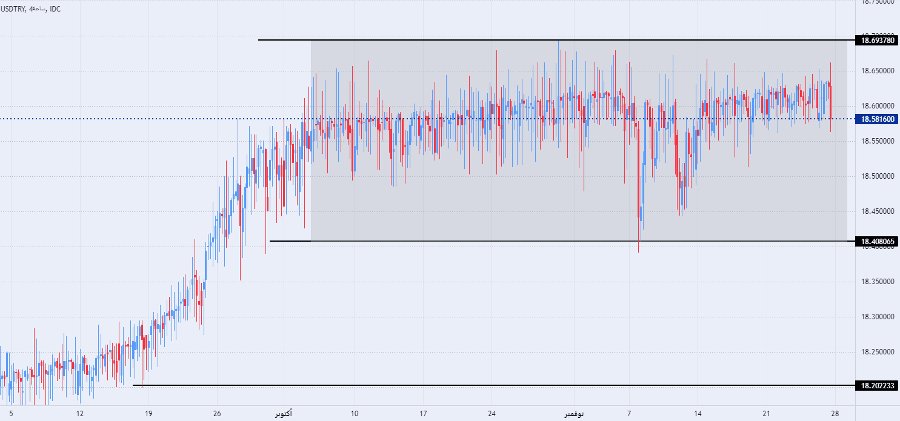
Task: Click the 18.650000 price axis label
Action: coord(878,71)
